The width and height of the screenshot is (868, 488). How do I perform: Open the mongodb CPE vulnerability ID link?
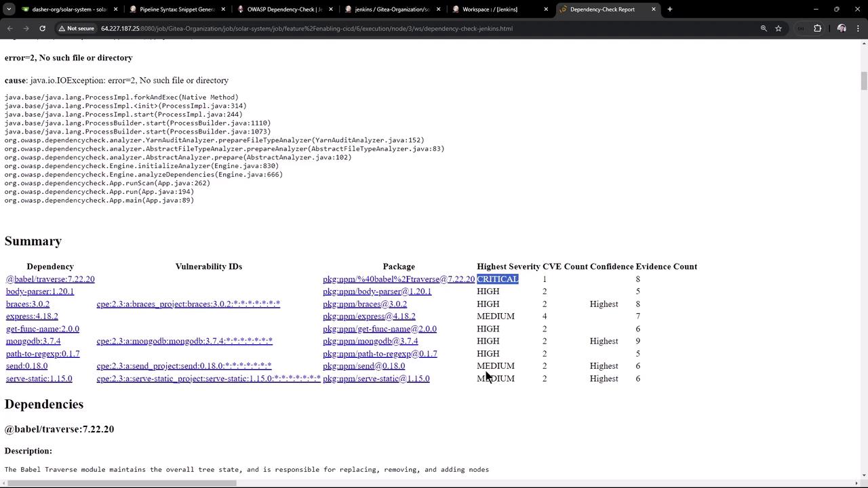pos(184,341)
